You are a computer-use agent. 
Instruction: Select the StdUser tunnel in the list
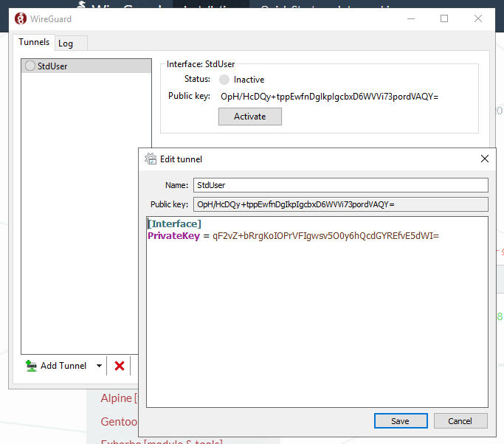56,66
